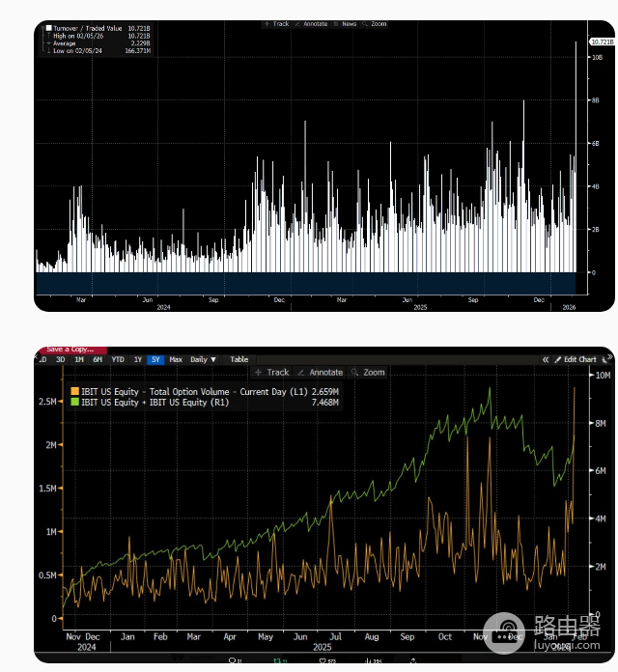Click the Save a Copy button
618x672 pixels.
(70, 350)
